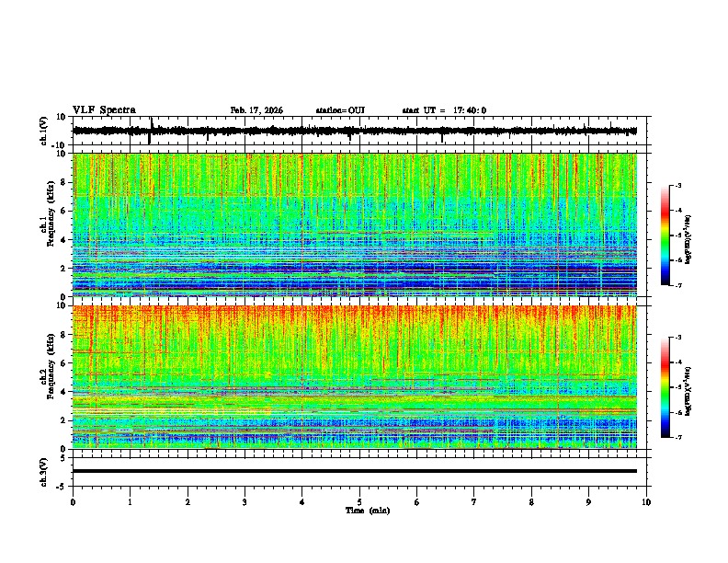Click time axis tick label '7'
This screenshot has width=728, height=563.
click(474, 502)
